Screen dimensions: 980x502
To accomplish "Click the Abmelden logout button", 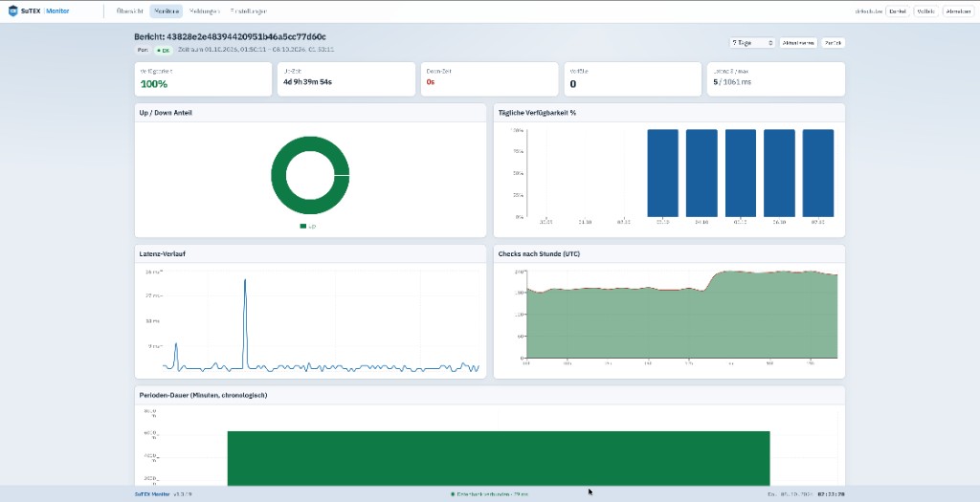I will [958, 11].
